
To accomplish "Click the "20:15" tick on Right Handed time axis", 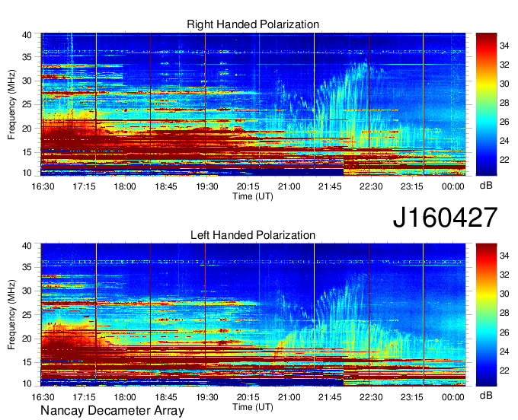I will click(x=248, y=186).
